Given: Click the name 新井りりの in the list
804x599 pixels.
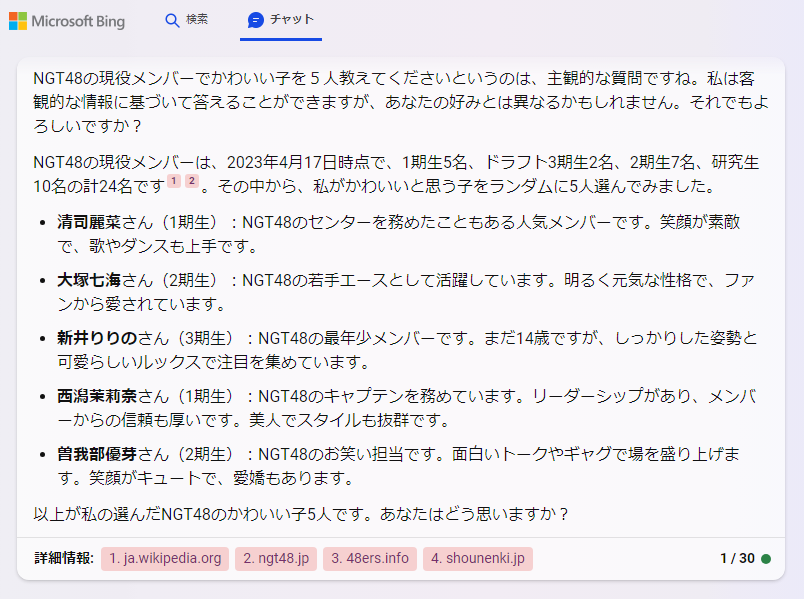Looking at the screenshot, I should 97,338.
